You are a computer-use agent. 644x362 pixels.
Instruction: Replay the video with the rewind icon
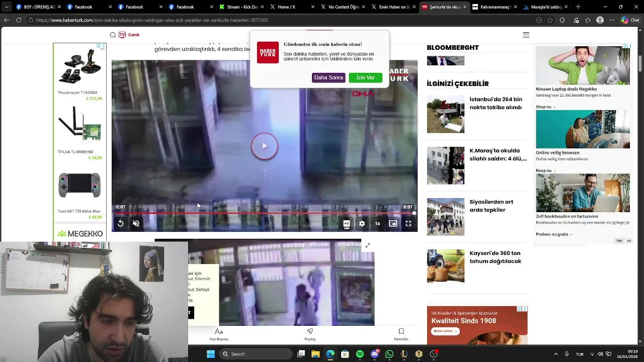121,224
